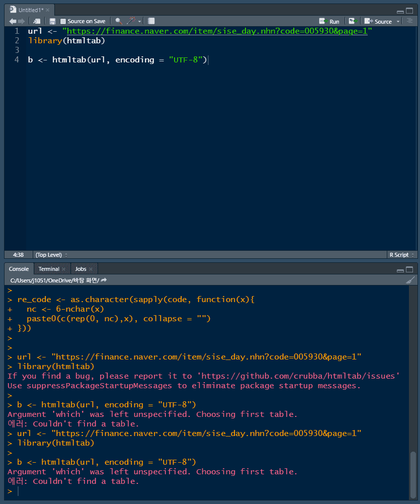Viewport: 420px width, 504px height.
Task: Click the console vertical scrollbar thumb
Action: pyautogui.click(x=413, y=474)
